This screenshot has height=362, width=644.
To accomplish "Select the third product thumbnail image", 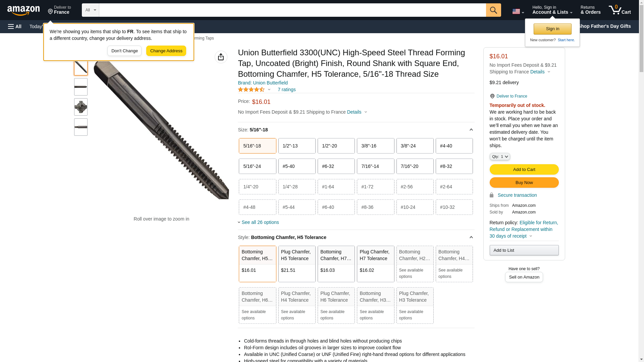I will (81, 107).
